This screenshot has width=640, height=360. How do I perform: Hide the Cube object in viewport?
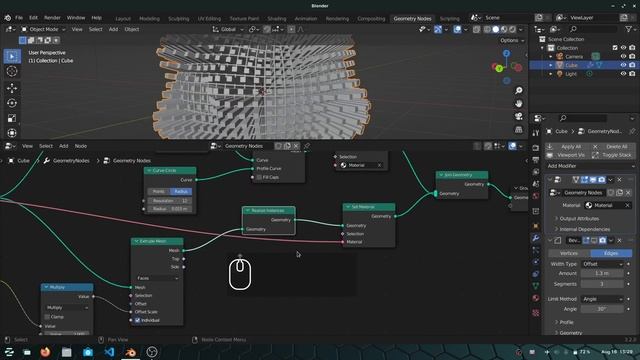click(623, 65)
